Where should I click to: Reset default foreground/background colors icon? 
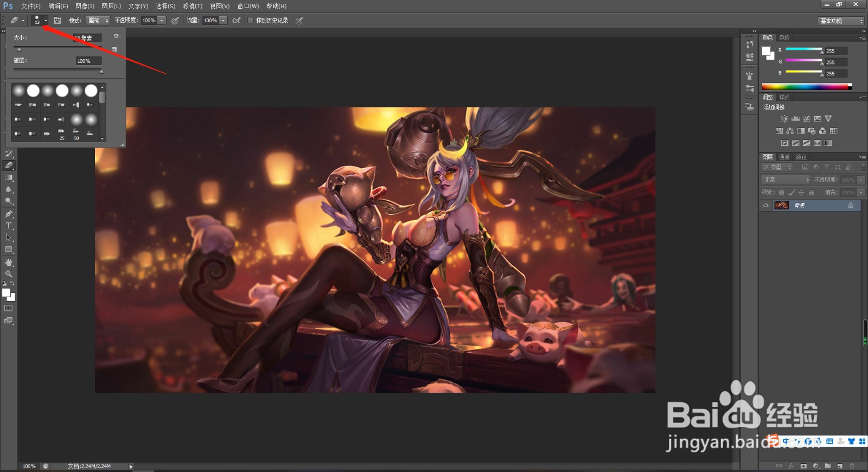click(4, 283)
